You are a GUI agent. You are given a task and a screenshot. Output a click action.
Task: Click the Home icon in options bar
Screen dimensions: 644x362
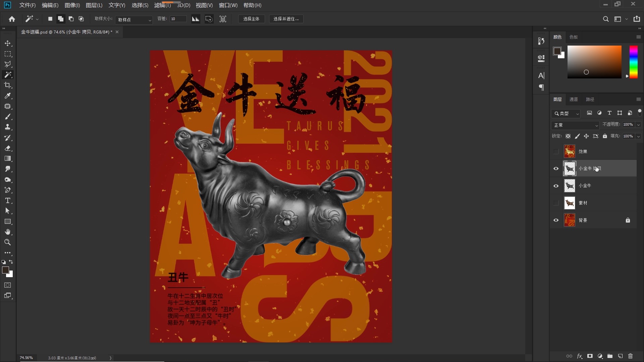12,19
